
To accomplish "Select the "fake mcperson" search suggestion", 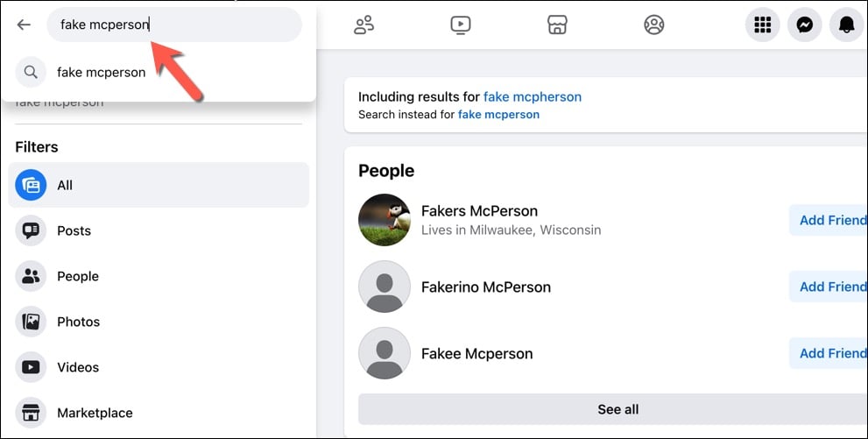I will click(102, 73).
